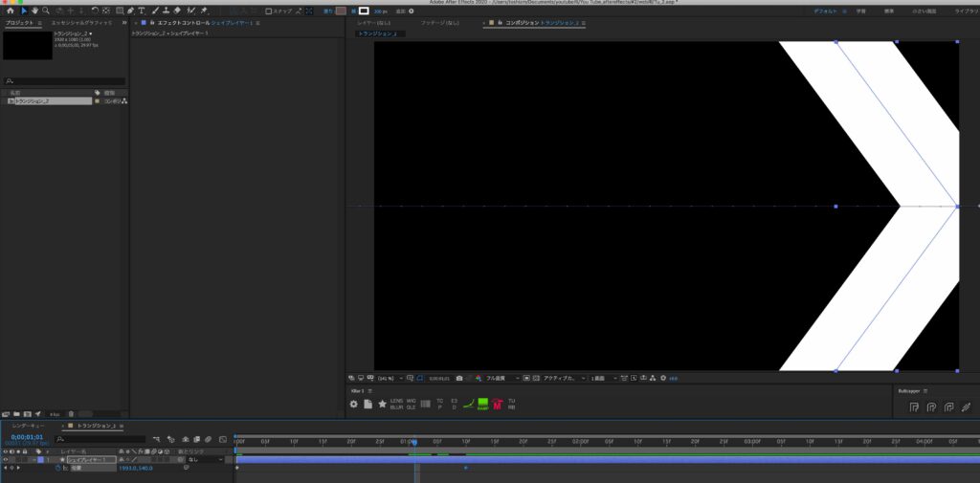The width and height of the screenshot is (980, 483).
Task: Select the Rotation tool
Action: (95, 11)
